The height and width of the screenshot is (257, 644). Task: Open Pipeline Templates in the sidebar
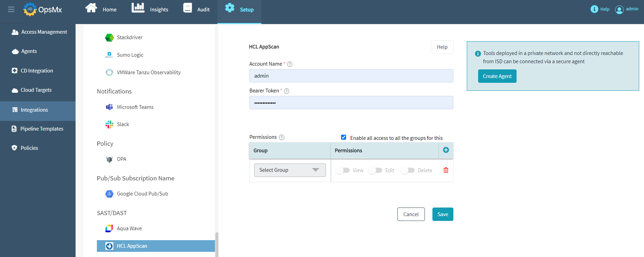(x=42, y=129)
